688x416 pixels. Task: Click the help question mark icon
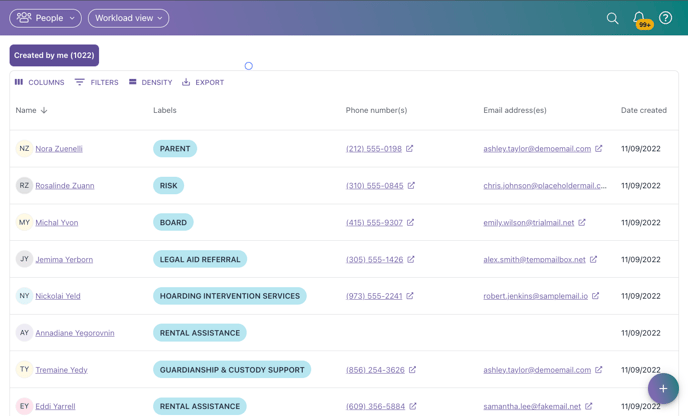click(x=665, y=18)
